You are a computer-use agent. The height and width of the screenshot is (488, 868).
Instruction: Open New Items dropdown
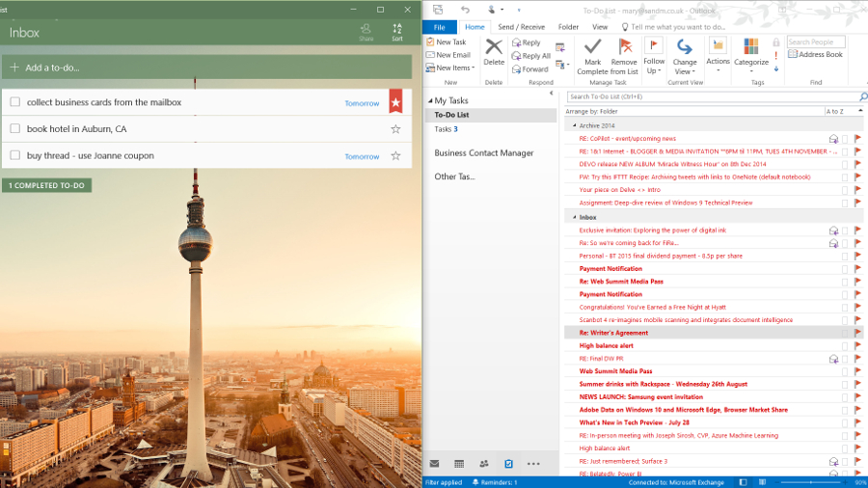tap(450, 68)
